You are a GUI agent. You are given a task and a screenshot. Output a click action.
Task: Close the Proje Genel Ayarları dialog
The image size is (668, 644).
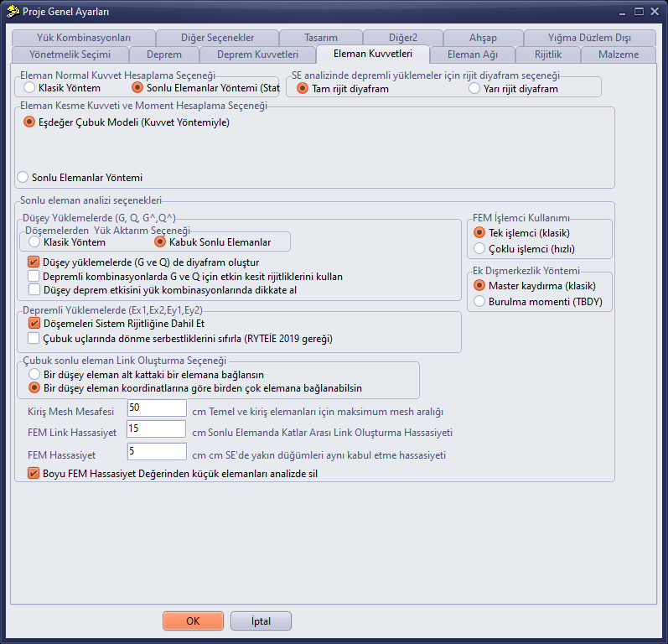[655, 12]
